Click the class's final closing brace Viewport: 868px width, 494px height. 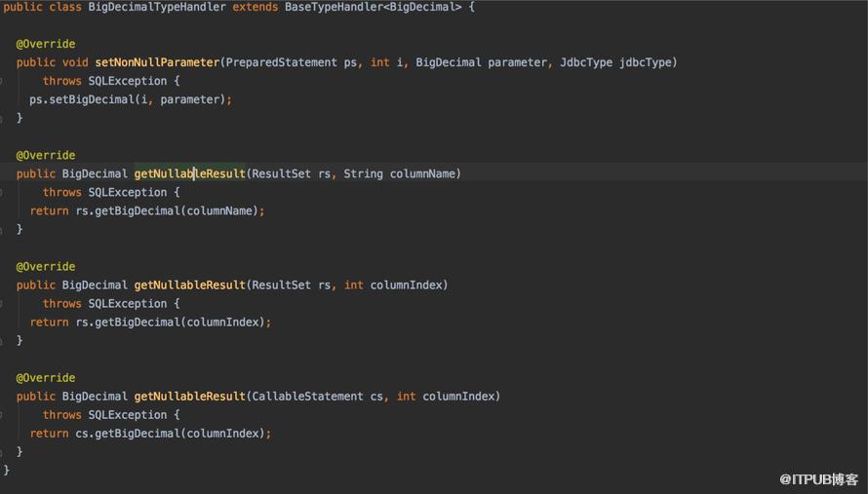pos(7,471)
